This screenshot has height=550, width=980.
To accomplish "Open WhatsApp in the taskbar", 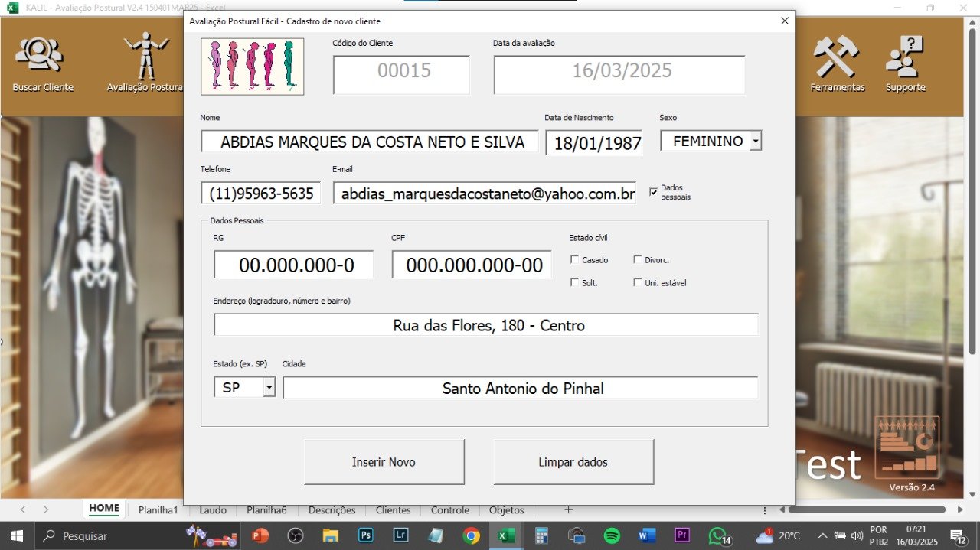I will pyautogui.click(x=717, y=535).
